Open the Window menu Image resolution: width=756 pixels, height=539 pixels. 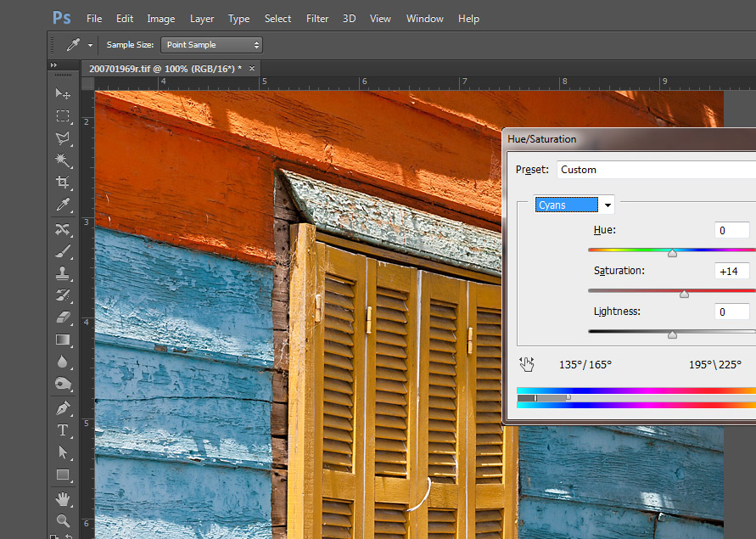click(425, 19)
